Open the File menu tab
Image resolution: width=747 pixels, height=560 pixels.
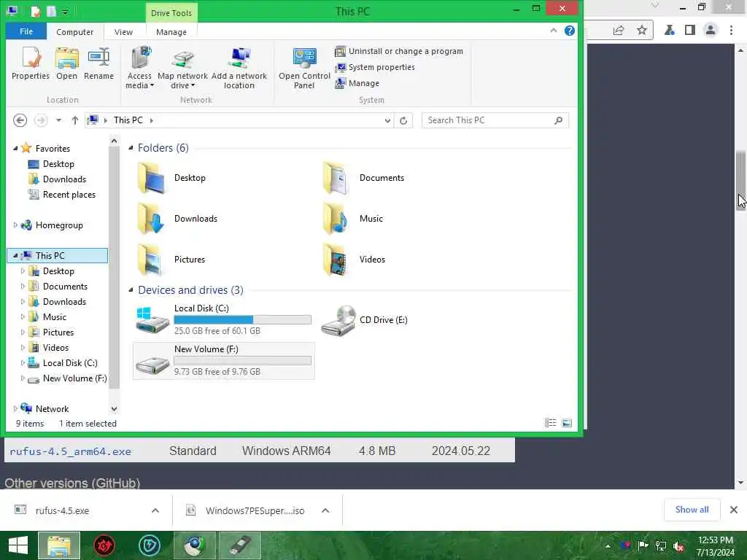pos(26,31)
